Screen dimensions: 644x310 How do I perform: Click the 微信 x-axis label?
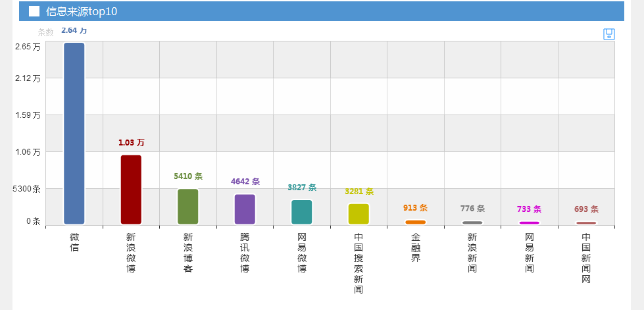[74, 242]
